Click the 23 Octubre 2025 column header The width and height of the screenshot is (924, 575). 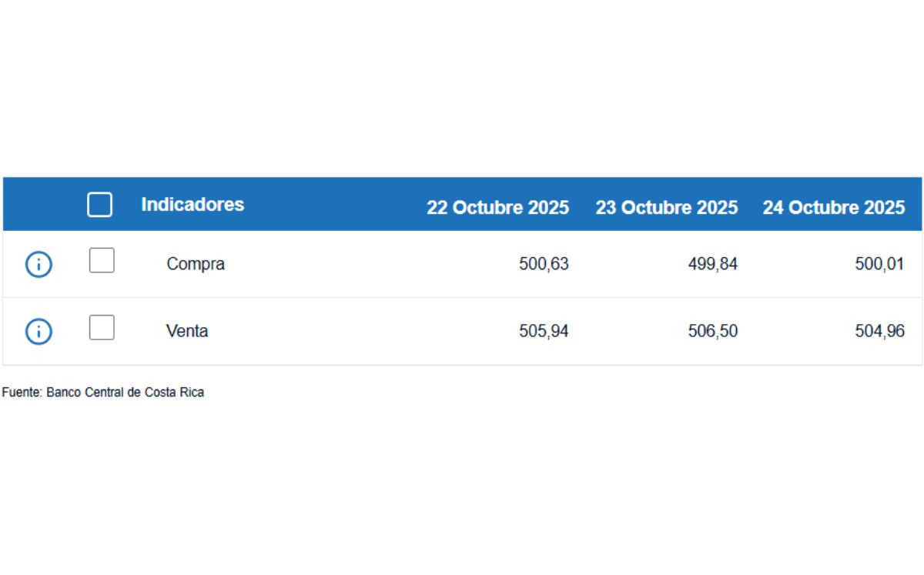coord(666,208)
